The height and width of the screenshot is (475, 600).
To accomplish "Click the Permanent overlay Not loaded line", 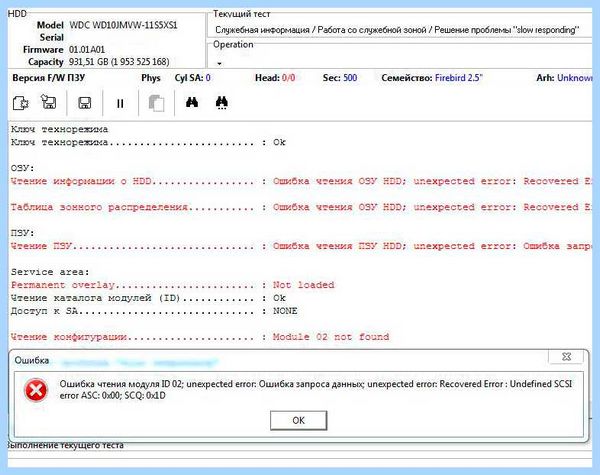I will (173, 285).
